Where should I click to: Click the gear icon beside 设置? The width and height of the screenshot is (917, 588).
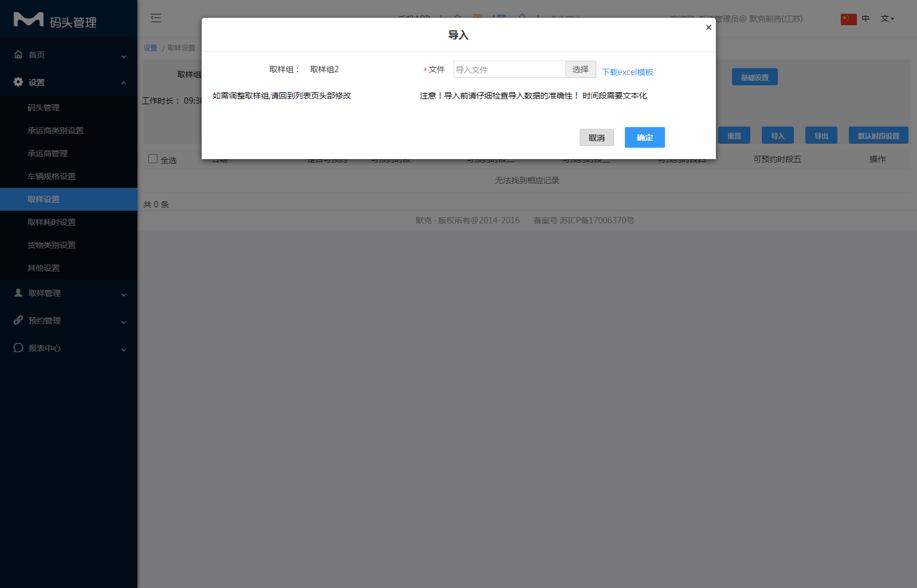(x=18, y=82)
